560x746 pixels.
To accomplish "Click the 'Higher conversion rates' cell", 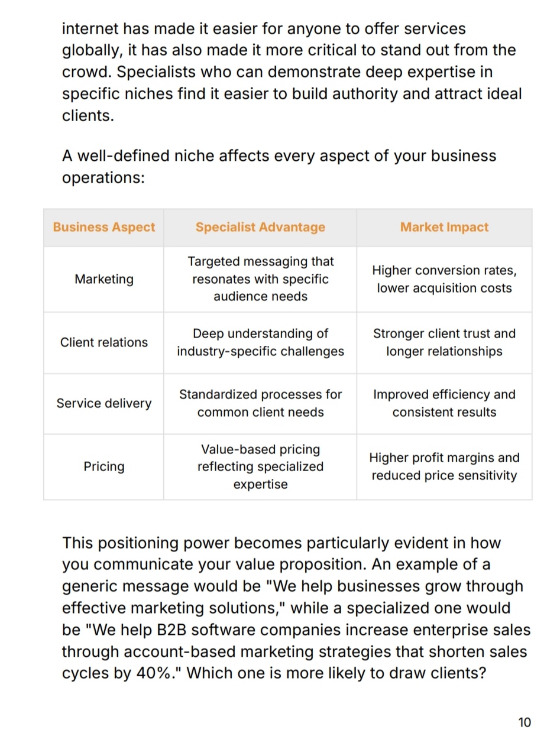I will tap(444, 279).
